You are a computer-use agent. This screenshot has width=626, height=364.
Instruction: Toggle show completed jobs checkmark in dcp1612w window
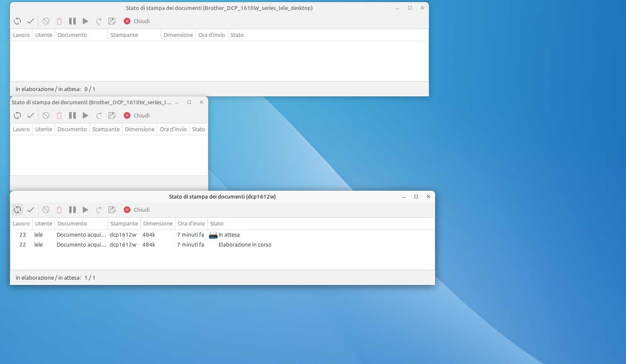click(31, 210)
